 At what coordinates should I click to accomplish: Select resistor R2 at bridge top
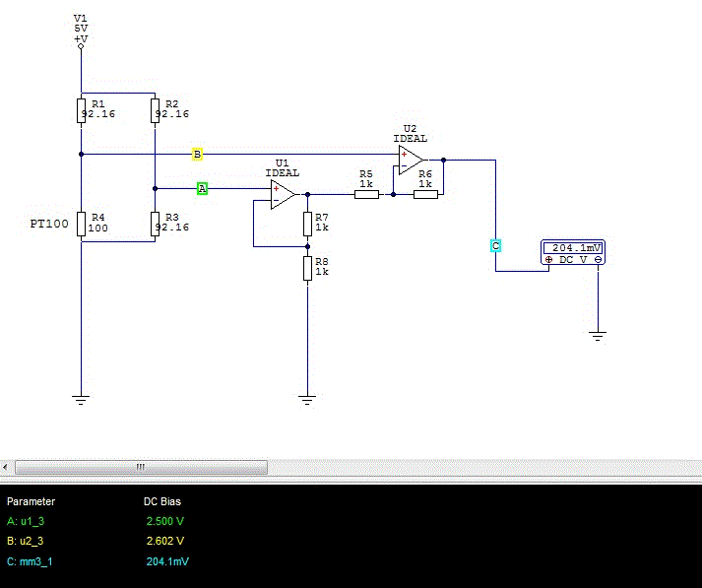coord(155,110)
